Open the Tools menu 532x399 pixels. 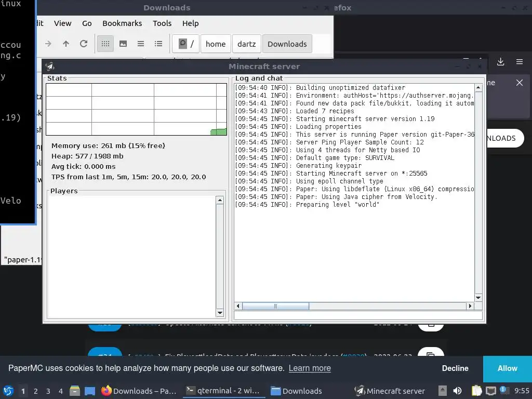click(162, 23)
